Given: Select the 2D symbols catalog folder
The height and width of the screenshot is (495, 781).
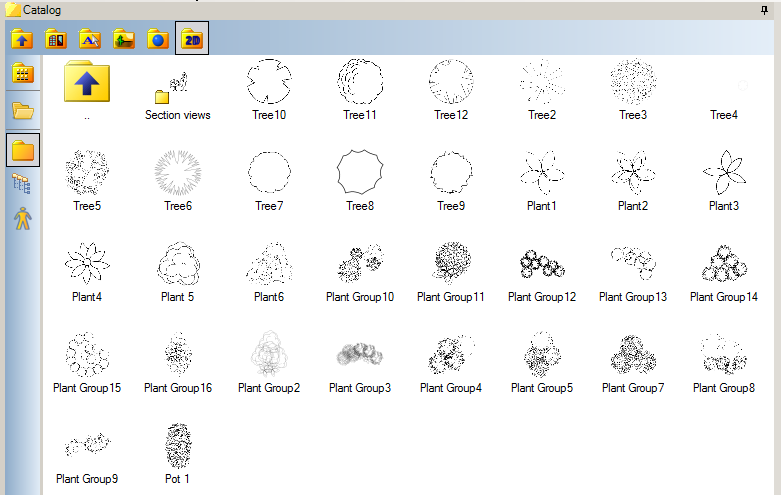Looking at the screenshot, I should pos(192,38).
